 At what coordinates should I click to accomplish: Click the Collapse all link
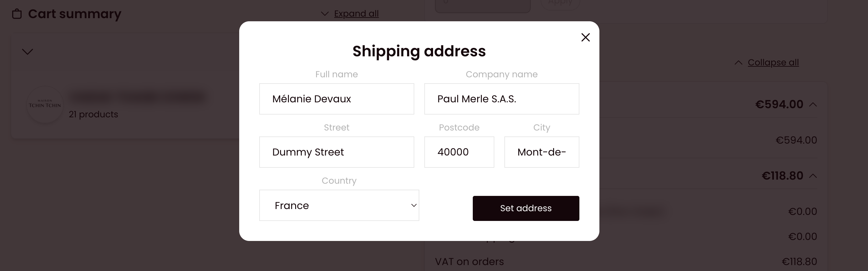click(x=773, y=62)
